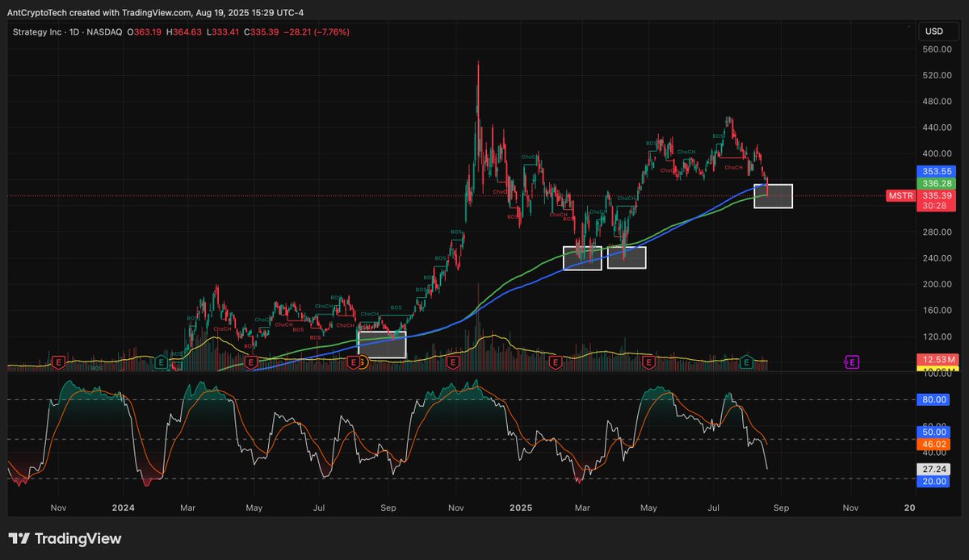Click the red earnings marker at Aug 2024
Screen dimensions: 969x560
353,362
